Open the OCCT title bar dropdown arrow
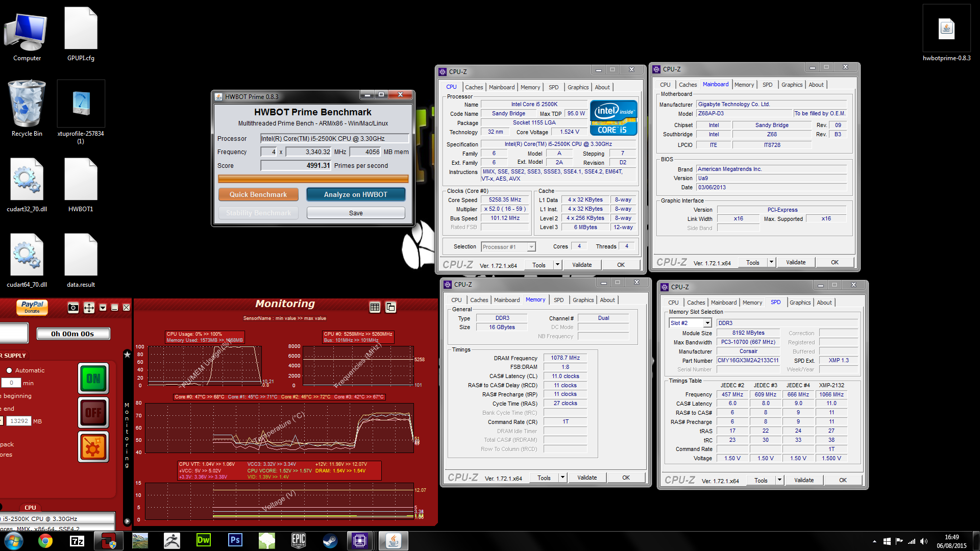The width and height of the screenshot is (980, 551). pos(103,308)
